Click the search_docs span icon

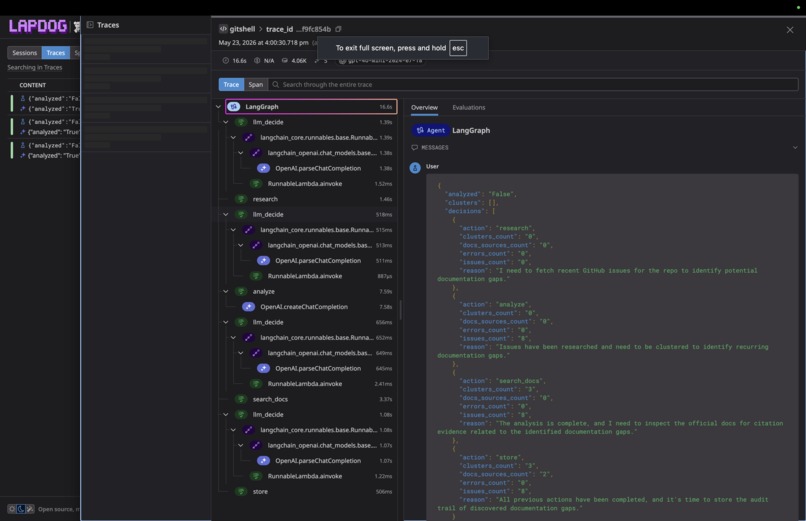pos(241,399)
